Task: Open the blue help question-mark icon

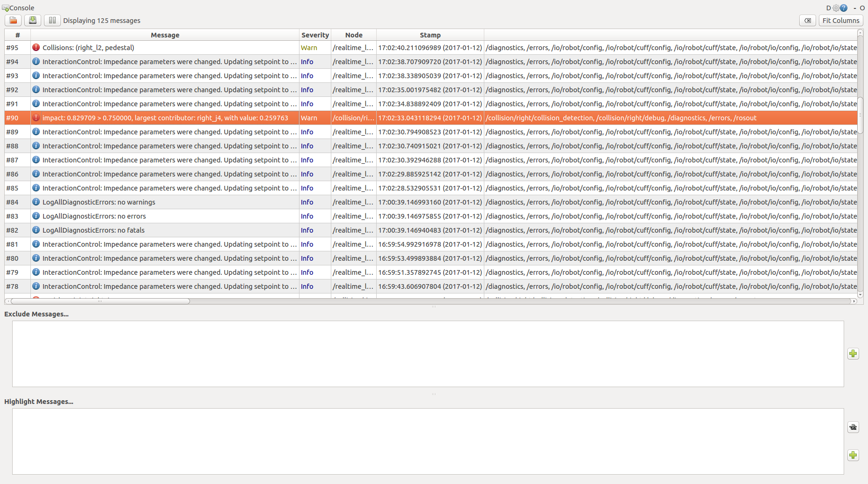Action: (x=843, y=8)
